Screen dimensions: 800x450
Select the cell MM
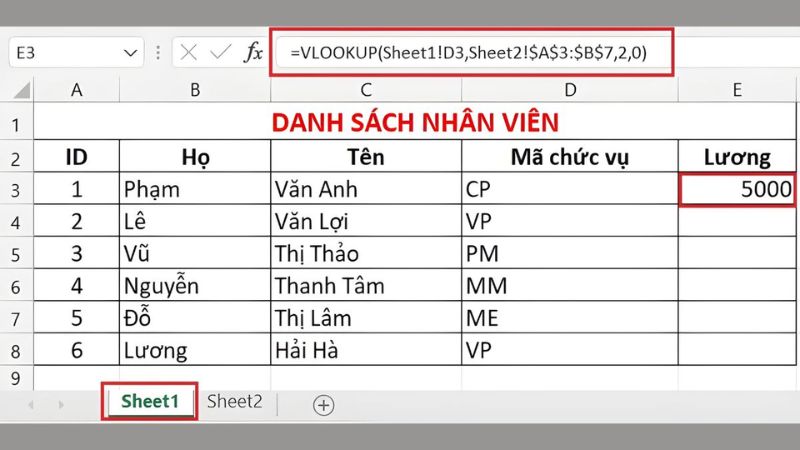click(x=570, y=285)
